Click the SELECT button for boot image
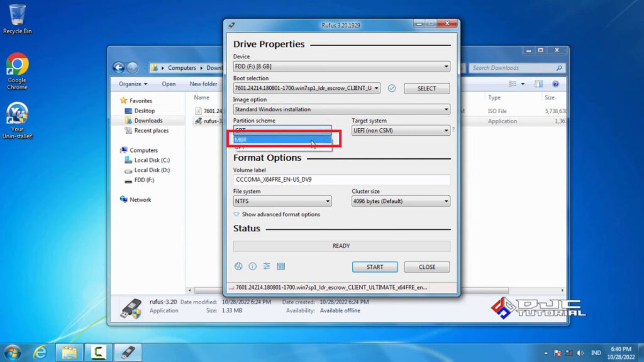This screenshot has height=362, width=644. (426, 88)
